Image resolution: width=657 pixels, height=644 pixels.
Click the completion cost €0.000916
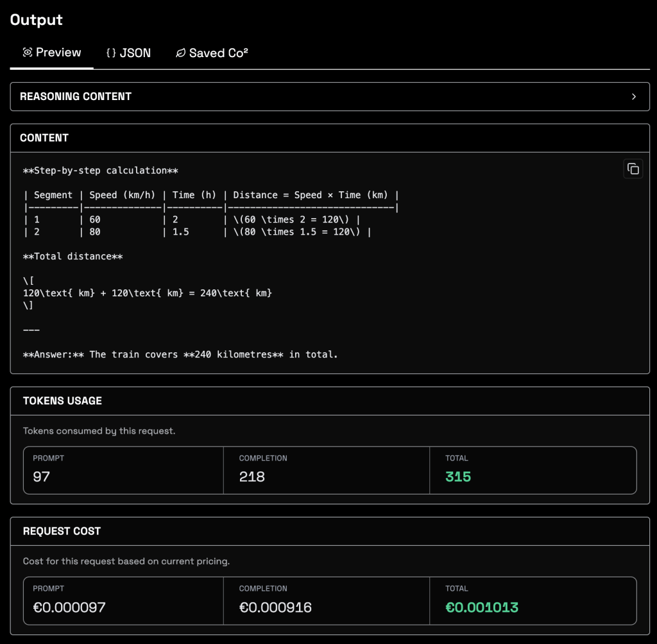pyautogui.click(x=275, y=607)
